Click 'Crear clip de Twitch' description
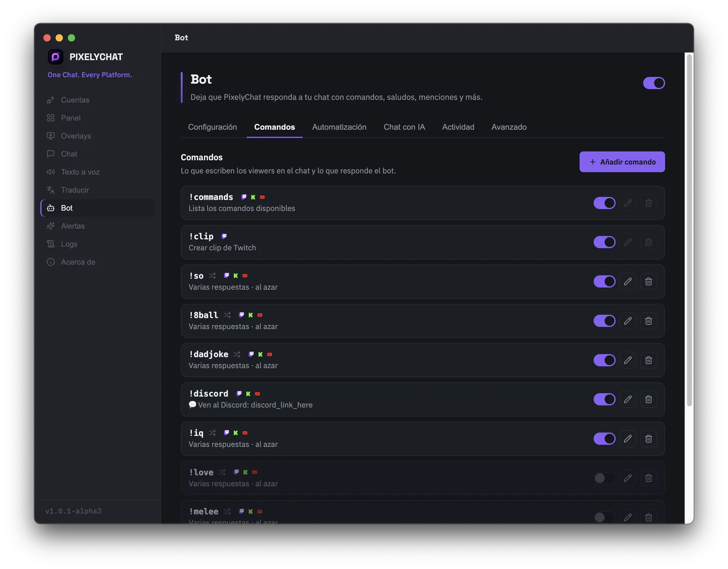The image size is (728, 569). point(222,248)
